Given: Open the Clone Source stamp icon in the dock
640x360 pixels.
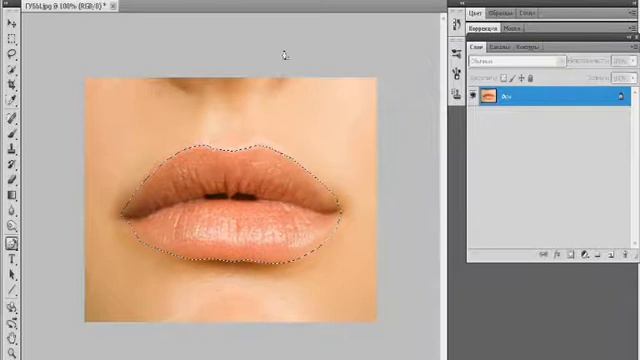Looking at the screenshot, I should pos(456,94).
